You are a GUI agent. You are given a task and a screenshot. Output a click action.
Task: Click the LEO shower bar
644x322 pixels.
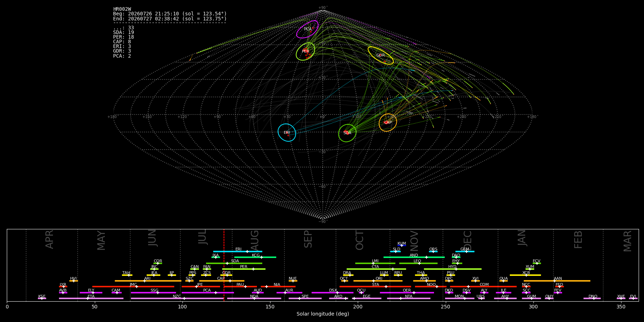418,263
